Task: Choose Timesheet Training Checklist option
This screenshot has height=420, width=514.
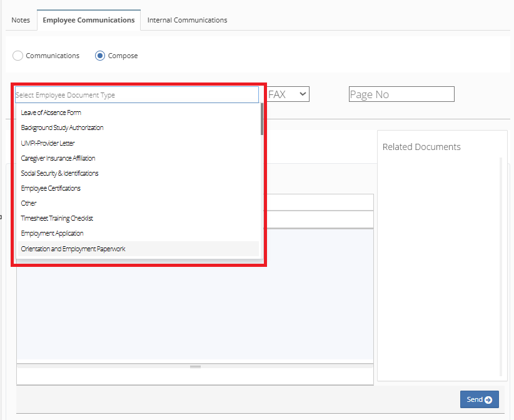Action: [x=57, y=218]
